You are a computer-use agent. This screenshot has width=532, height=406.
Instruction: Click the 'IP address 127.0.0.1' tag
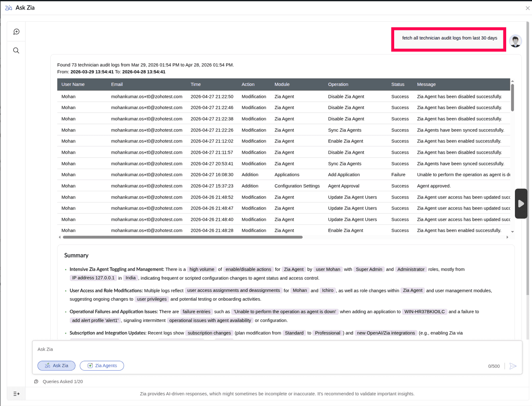[93, 278]
